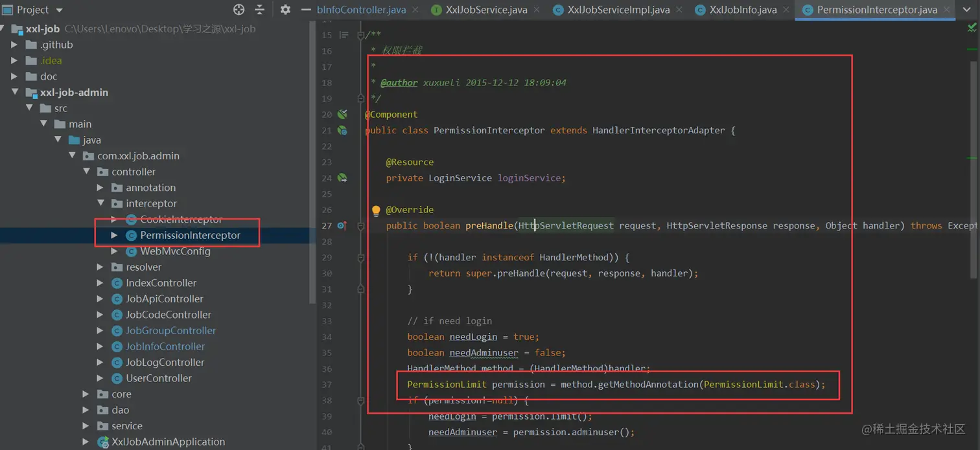Click the collapse all icon in Project panel
Screen dimensions: 980x450
click(x=259, y=10)
